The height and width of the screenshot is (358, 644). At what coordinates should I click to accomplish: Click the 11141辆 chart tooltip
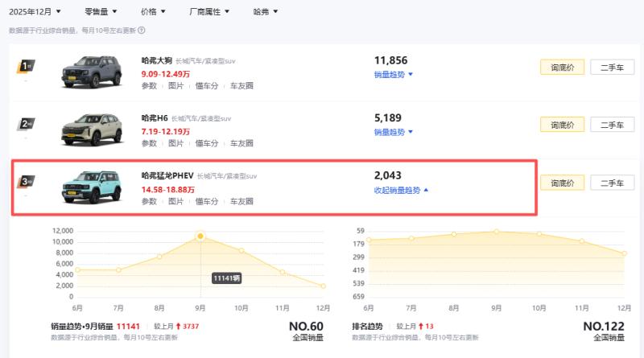click(227, 278)
